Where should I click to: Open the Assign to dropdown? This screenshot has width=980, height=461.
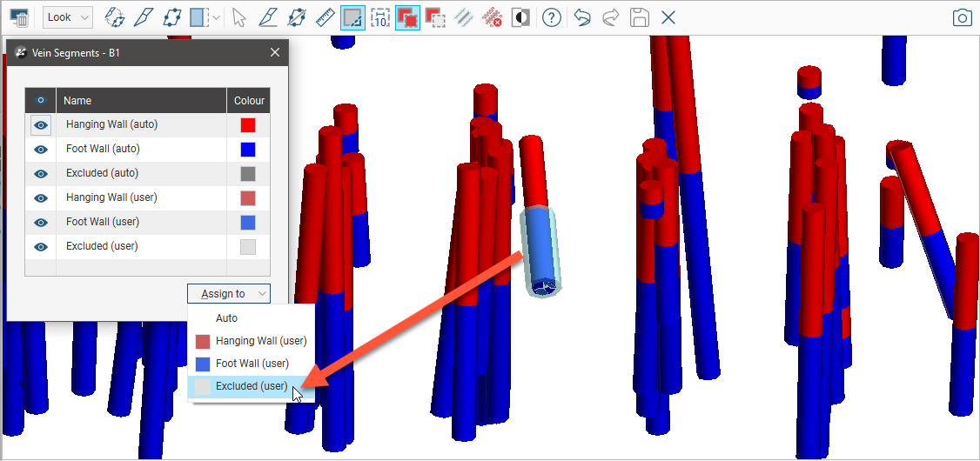[x=228, y=294]
